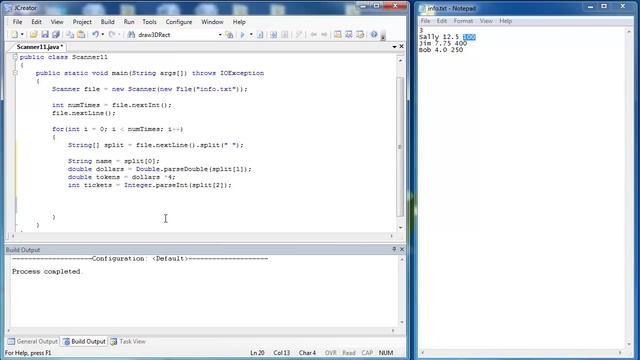Screen dimensions: 640x360
Task: Open the Undo history dropdown arrow
Action: (102, 35)
